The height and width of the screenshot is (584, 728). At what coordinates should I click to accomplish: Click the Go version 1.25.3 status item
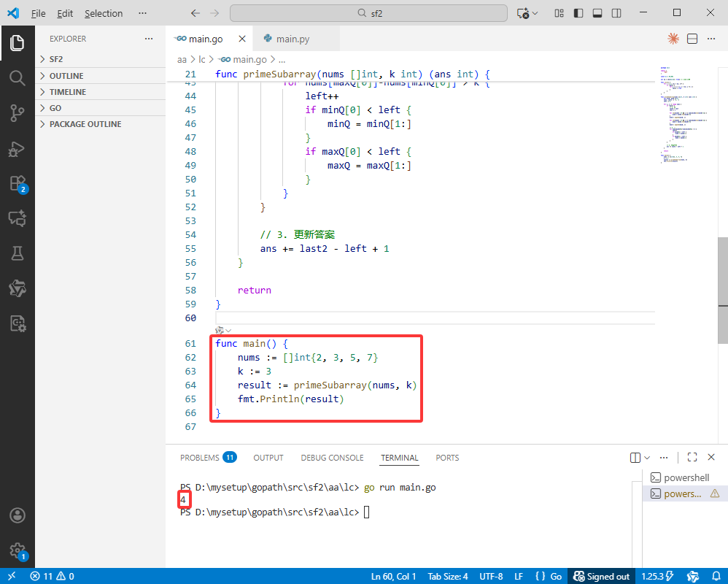(657, 576)
